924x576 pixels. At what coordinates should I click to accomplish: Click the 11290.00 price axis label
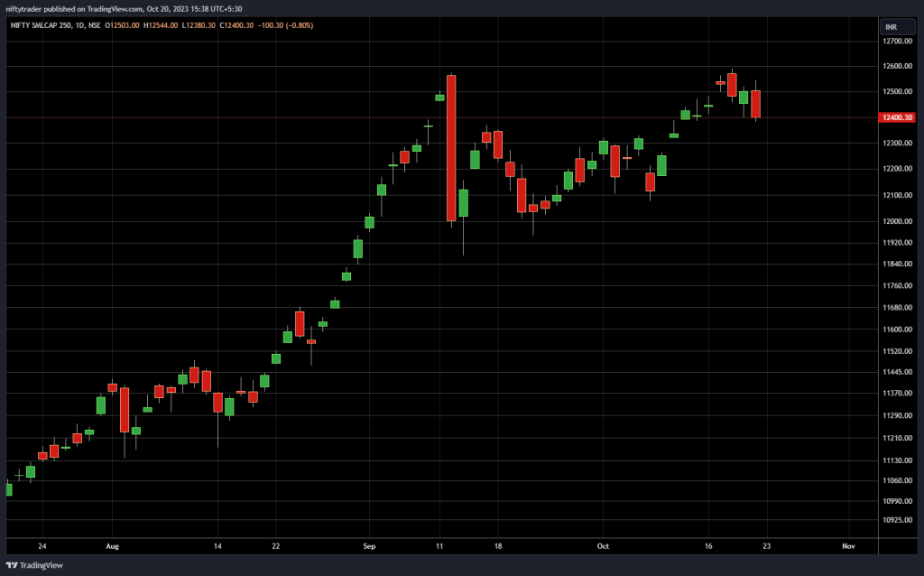[x=898, y=415]
